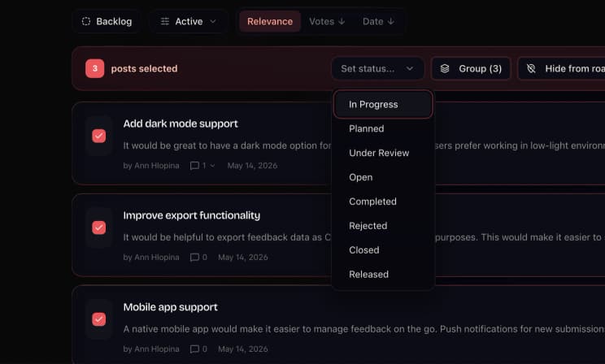Open the Improve export functionality post
The width and height of the screenshot is (605, 364).
(x=192, y=215)
